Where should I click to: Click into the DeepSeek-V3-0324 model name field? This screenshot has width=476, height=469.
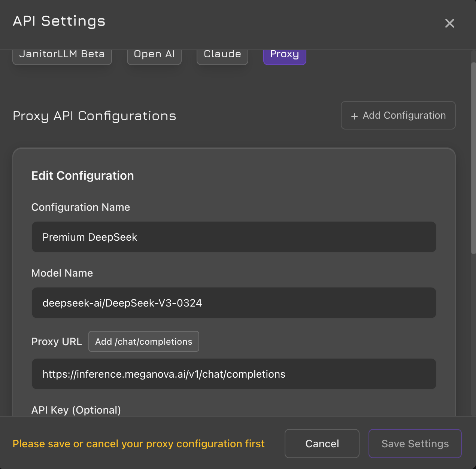(x=234, y=303)
